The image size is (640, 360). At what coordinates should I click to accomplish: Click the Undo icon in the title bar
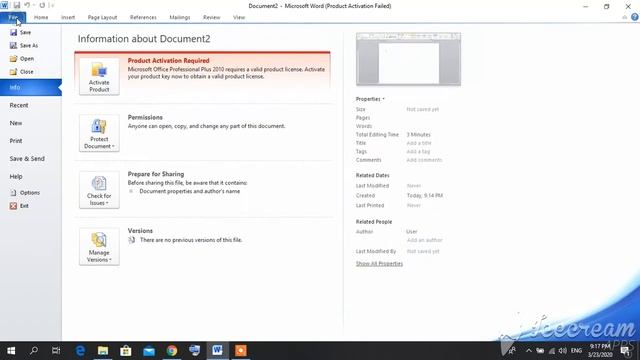tap(27, 5)
